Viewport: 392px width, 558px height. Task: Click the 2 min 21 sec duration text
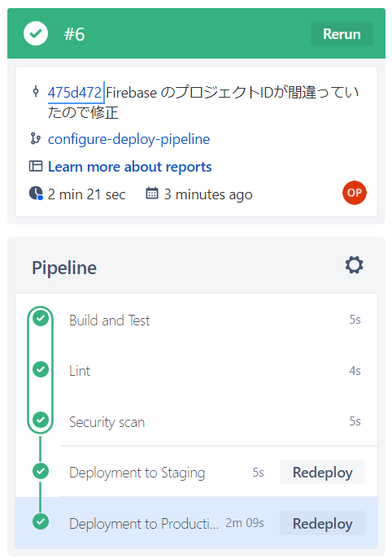click(x=86, y=194)
